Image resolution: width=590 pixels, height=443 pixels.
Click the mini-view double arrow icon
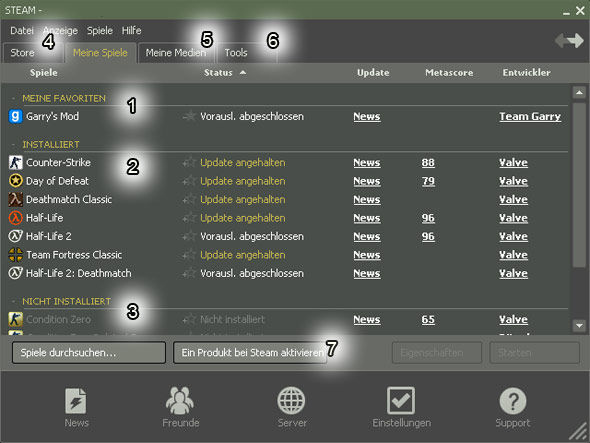569,40
